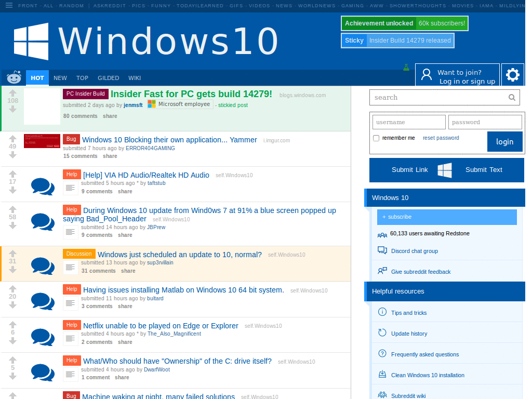
Task: Upvote the C: drive Ownership post
Action: click(x=12, y=360)
